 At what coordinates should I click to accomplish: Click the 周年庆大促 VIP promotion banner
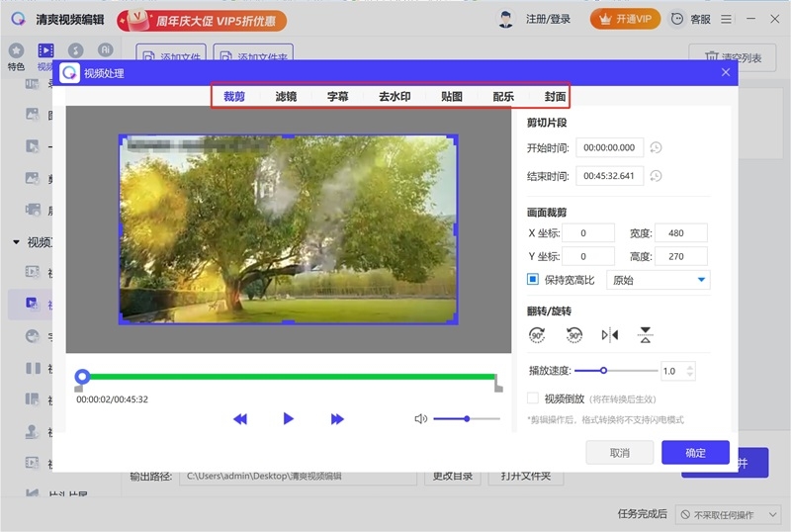coord(202,21)
